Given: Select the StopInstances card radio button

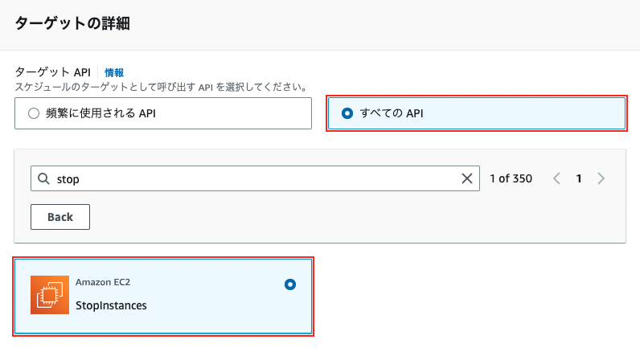Looking at the screenshot, I should pos(290,284).
